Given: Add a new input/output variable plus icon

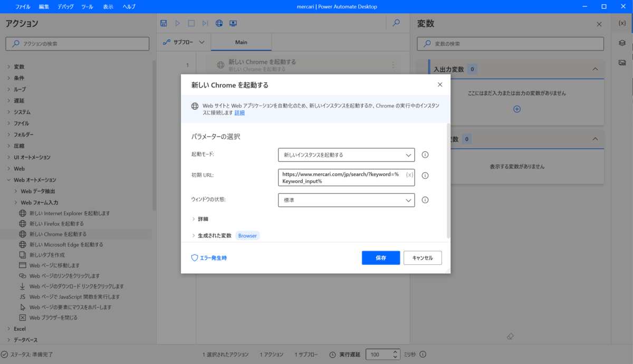Looking at the screenshot, I should (517, 109).
